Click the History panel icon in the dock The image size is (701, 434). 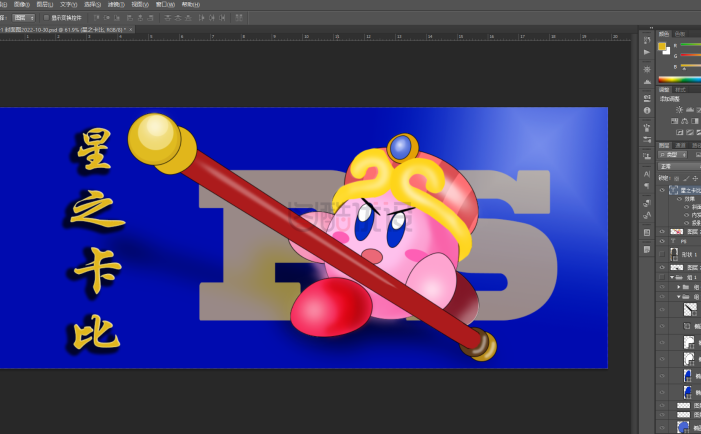(647, 39)
